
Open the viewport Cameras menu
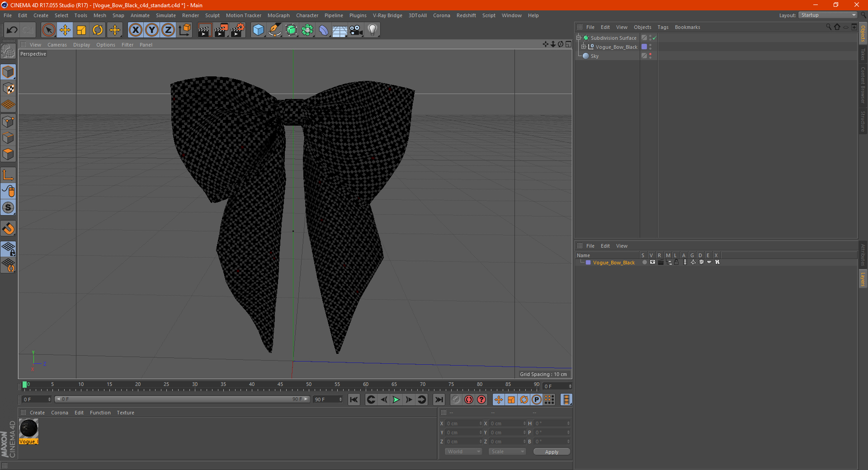tap(57, 45)
